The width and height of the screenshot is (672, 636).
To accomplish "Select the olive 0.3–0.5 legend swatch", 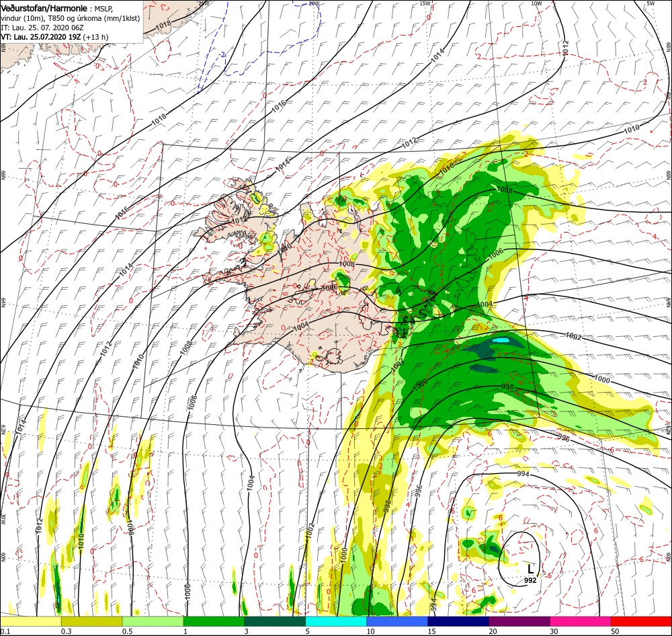I will [x=91, y=621].
